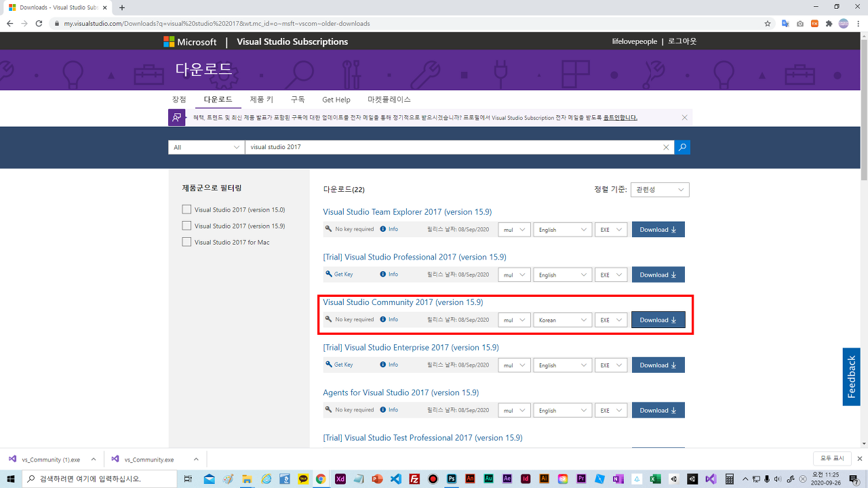Close the downloads bar
This screenshot has width=868, height=488.
[859, 459]
